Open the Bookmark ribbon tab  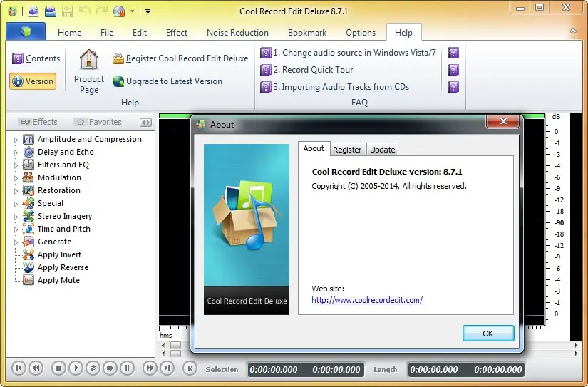pos(307,33)
